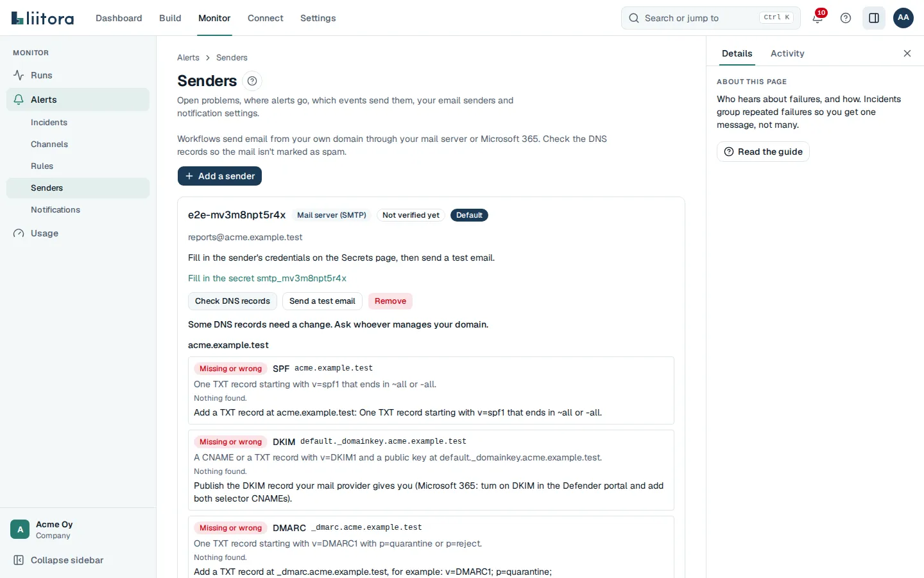Click the Default badge
The image size is (924, 578).
point(469,215)
